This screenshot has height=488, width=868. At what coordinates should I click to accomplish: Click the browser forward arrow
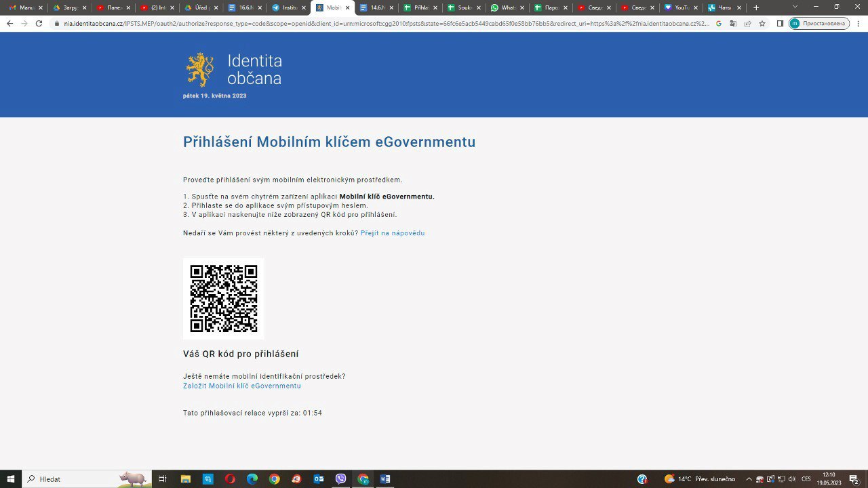[x=24, y=23]
